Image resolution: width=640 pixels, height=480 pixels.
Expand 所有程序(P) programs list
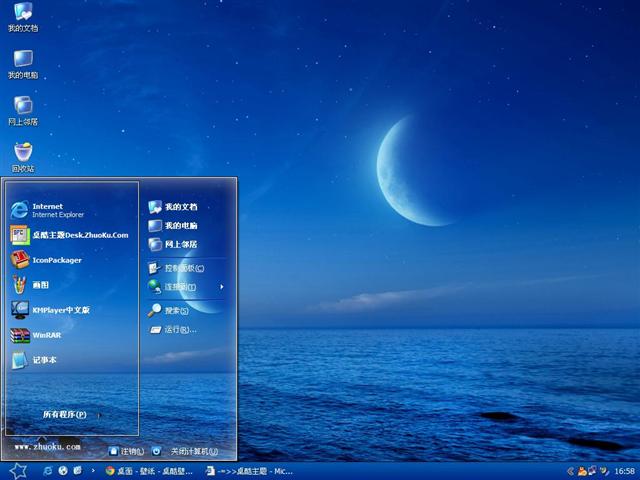[x=65, y=414]
